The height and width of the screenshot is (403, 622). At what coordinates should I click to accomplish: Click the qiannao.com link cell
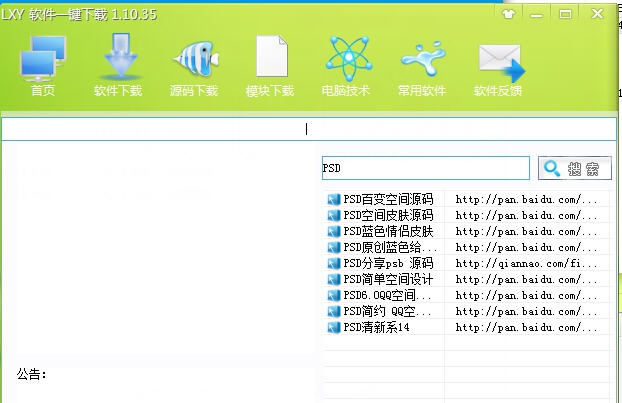pyautogui.click(x=526, y=263)
